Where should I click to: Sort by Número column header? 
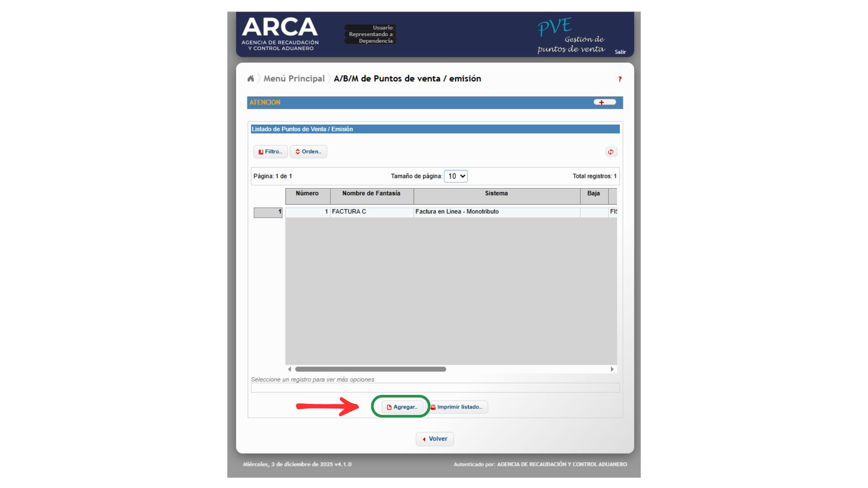pyautogui.click(x=307, y=194)
